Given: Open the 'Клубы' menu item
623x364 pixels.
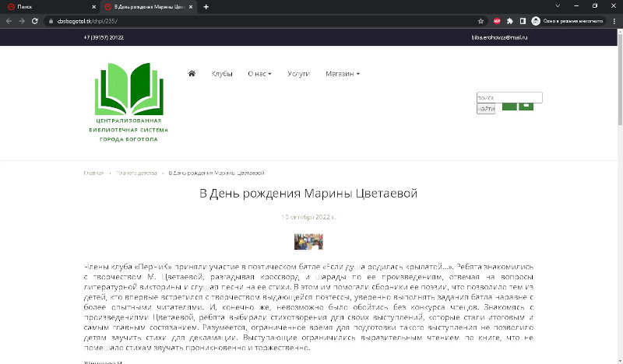Looking at the screenshot, I should (x=222, y=74).
